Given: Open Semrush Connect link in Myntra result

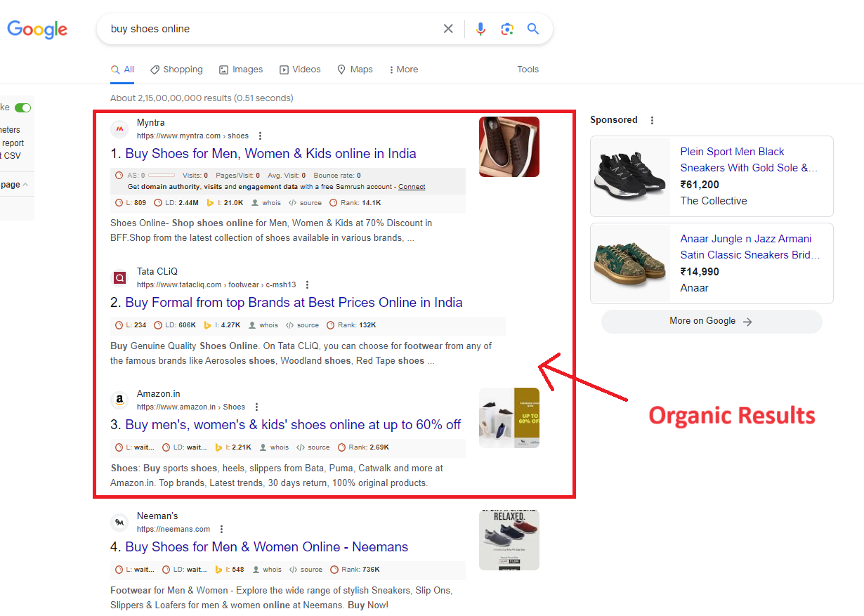Looking at the screenshot, I should [412, 187].
